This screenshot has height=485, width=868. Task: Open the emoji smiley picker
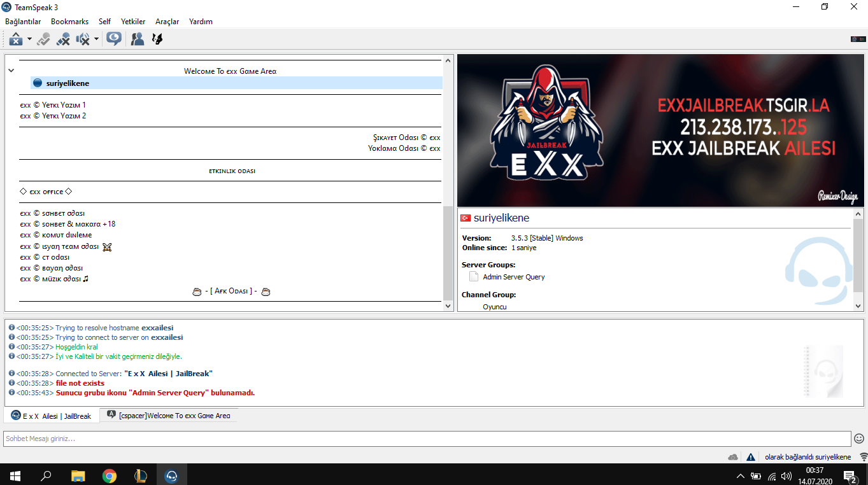tap(859, 439)
